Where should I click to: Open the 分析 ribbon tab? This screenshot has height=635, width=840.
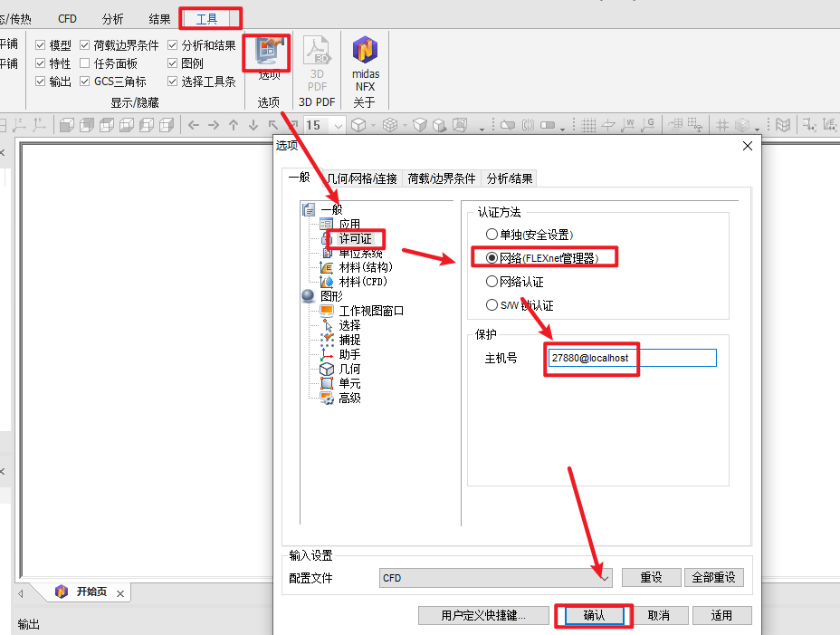click(112, 19)
